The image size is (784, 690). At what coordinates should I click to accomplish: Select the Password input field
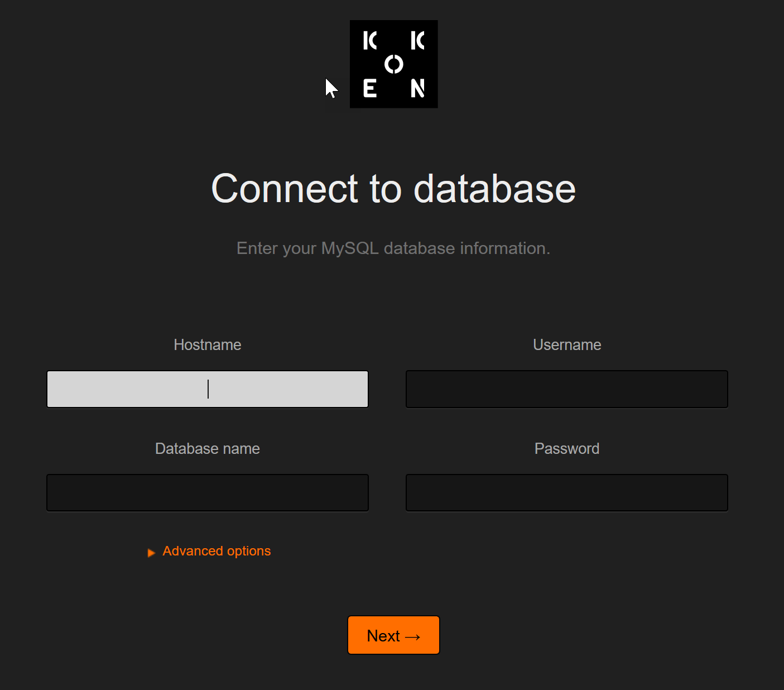(567, 493)
